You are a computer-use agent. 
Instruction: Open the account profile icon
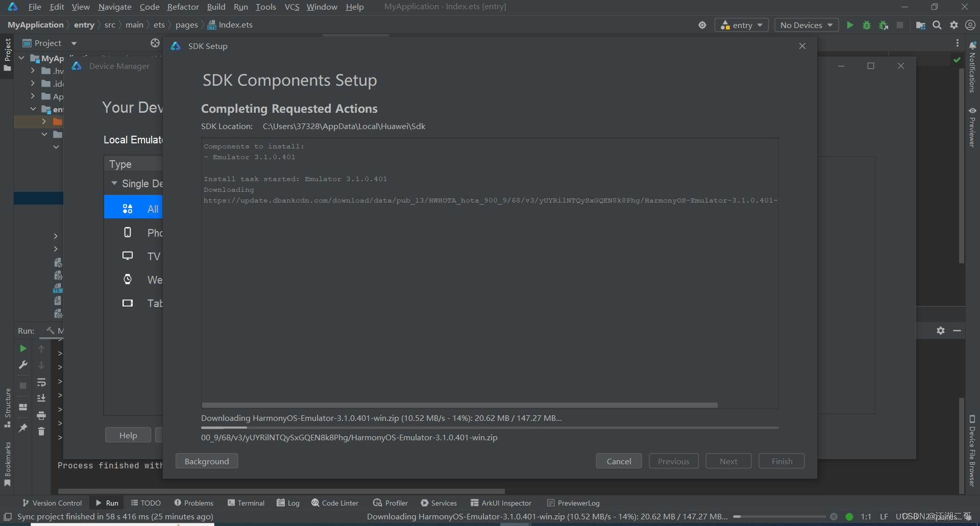pos(970,25)
